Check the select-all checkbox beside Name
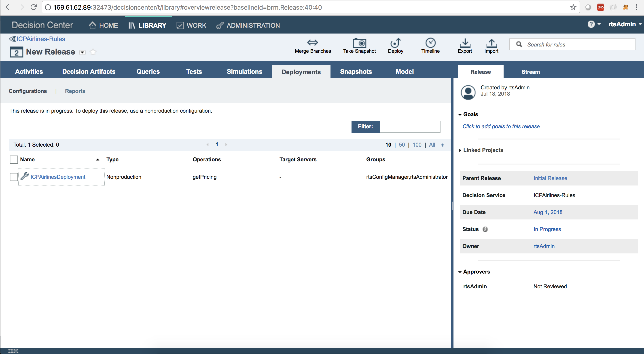Screen dimensions: 644x354 (x=14, y=159)
